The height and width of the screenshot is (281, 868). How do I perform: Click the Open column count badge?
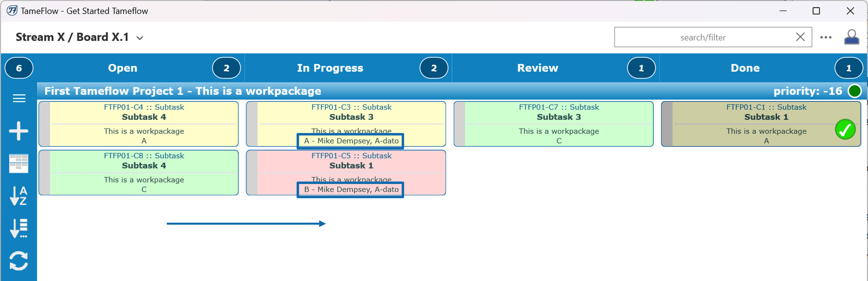pyautogui.click(x=227, y=68)
